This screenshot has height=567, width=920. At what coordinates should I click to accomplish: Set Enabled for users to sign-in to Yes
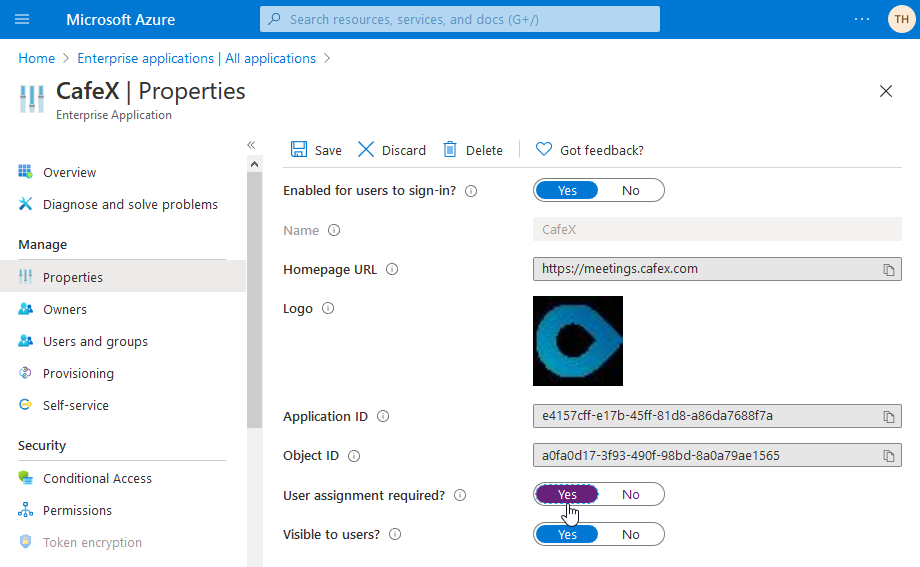coord(567,190)
